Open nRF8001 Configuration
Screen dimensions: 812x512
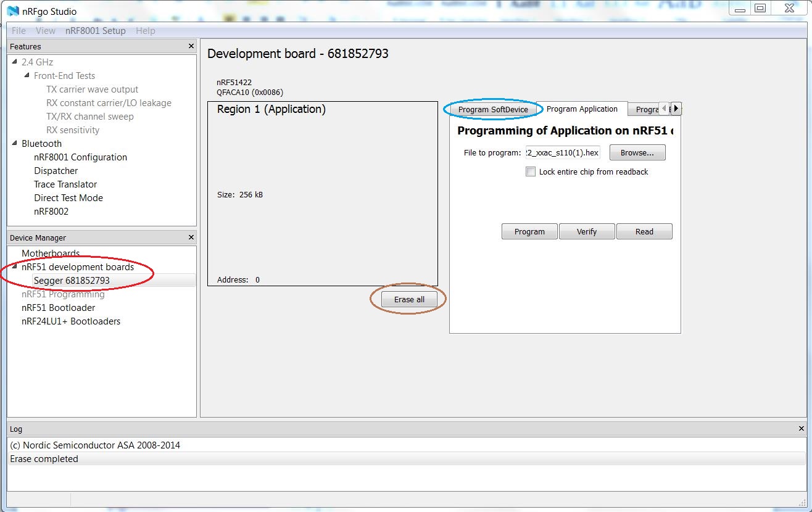coord(80,157)
